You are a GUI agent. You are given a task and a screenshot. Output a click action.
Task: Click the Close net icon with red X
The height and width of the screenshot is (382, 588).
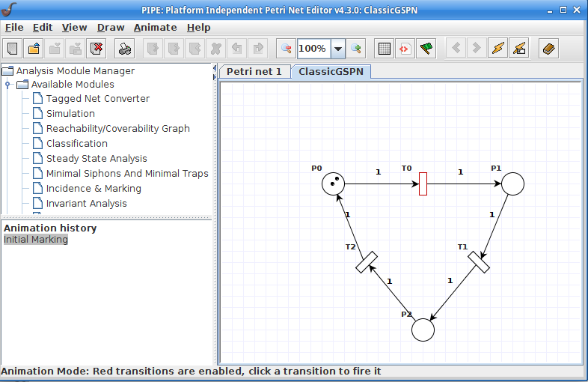97,49
